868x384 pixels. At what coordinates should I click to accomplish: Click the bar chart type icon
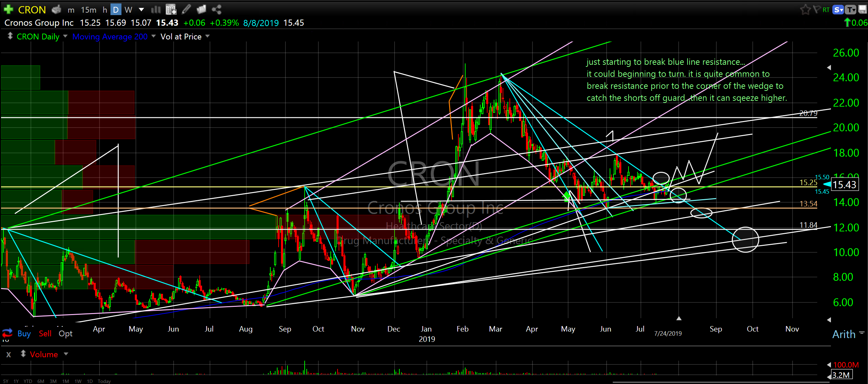[x=156, y=9]
